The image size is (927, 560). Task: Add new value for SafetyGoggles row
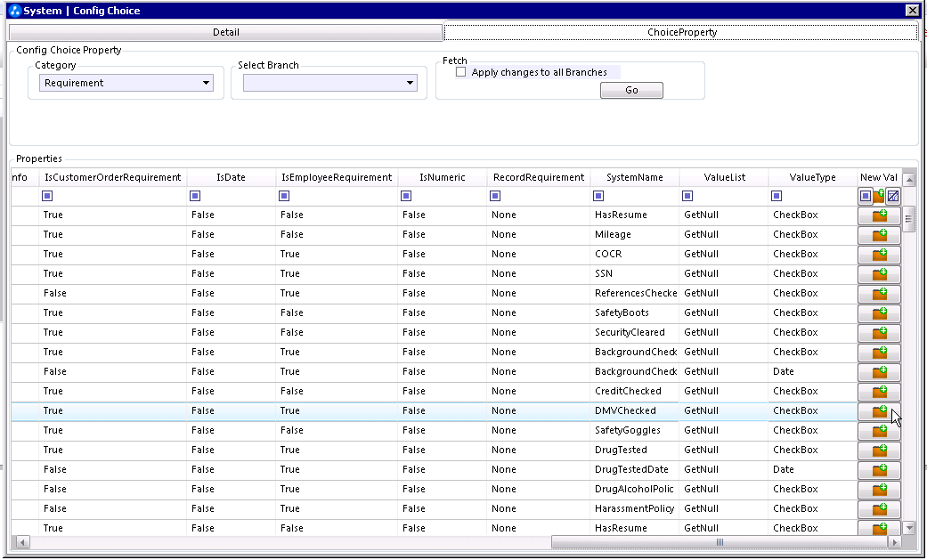point(879,430)
